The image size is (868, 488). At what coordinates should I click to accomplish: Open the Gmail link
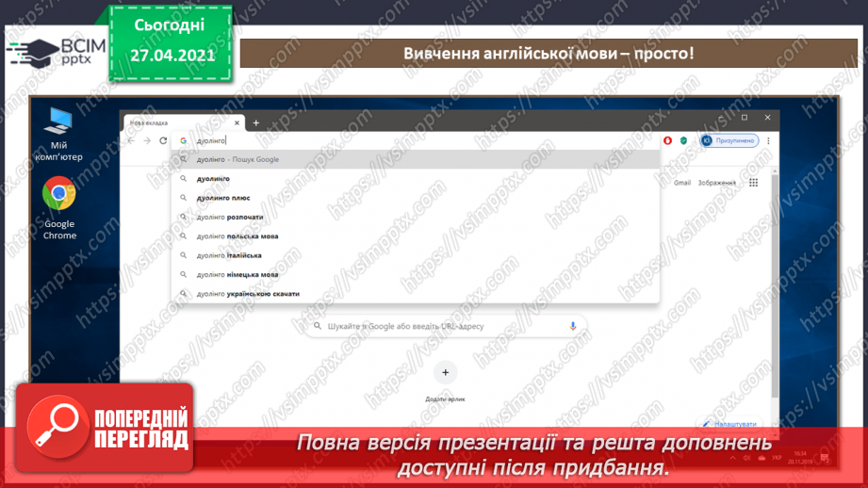point(682,183)
